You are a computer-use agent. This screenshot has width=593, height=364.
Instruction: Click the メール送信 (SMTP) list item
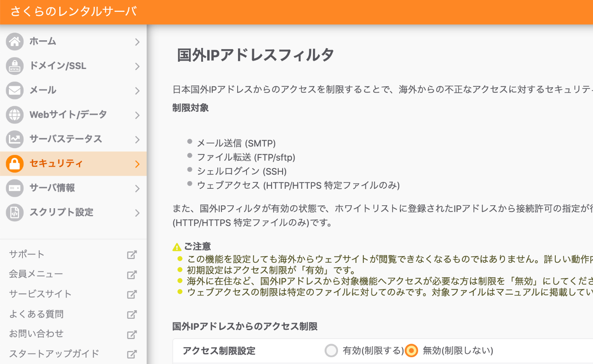236,143
